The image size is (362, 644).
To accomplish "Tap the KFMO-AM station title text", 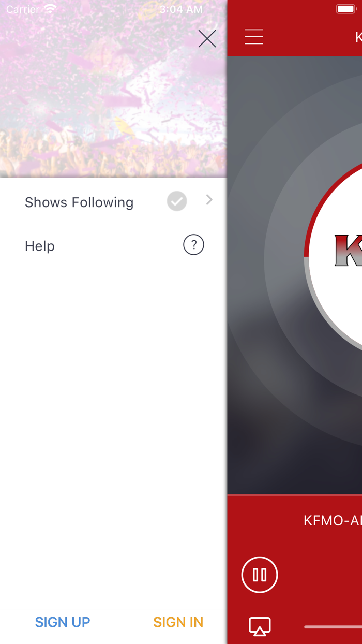I will pos(333,521).
